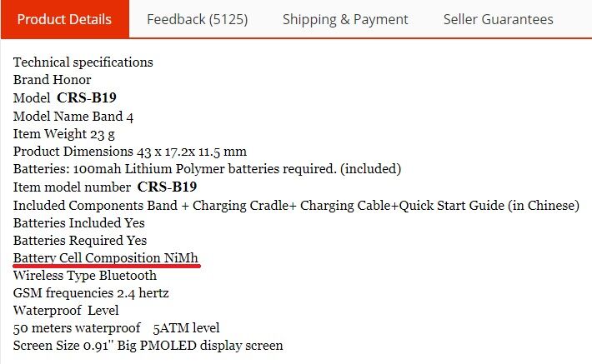
Task: Click the Batteries Required Yes line
Action: 80,241
